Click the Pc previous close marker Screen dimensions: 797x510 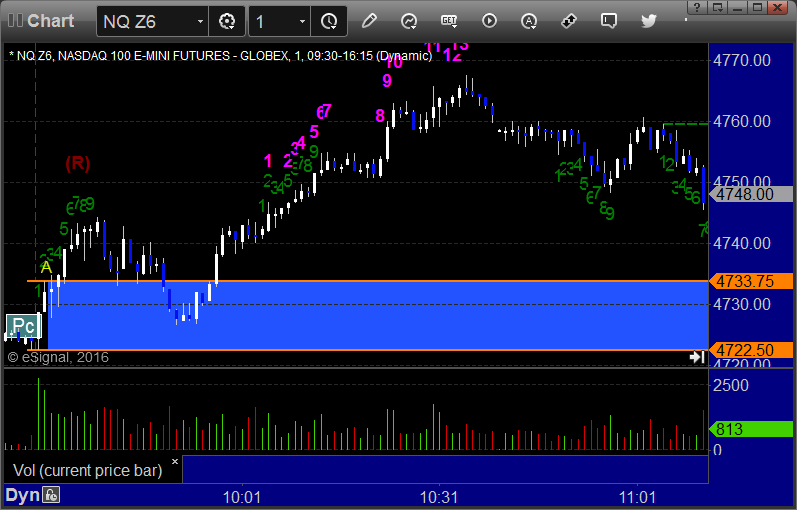click(23, 325)
